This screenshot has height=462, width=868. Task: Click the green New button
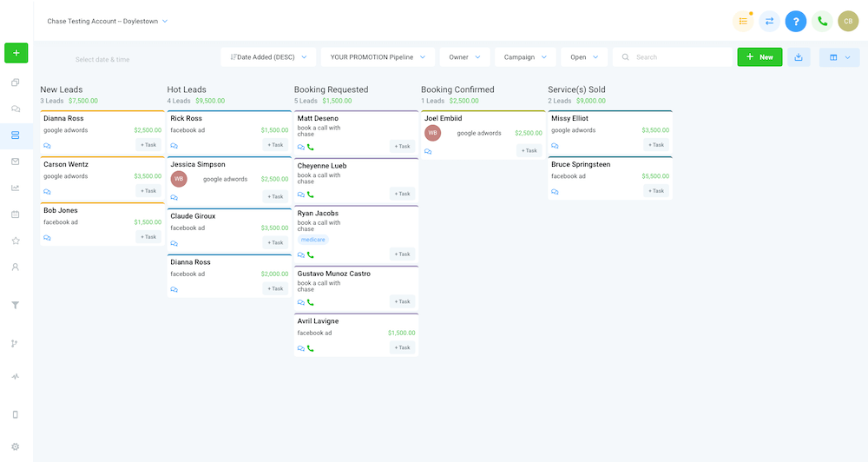coord(759,57)
